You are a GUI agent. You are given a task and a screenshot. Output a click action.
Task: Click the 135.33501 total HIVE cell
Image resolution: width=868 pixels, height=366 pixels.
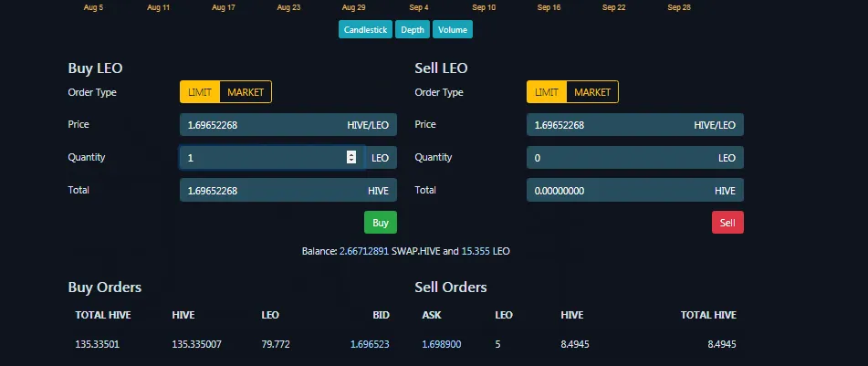coord(98,344)
